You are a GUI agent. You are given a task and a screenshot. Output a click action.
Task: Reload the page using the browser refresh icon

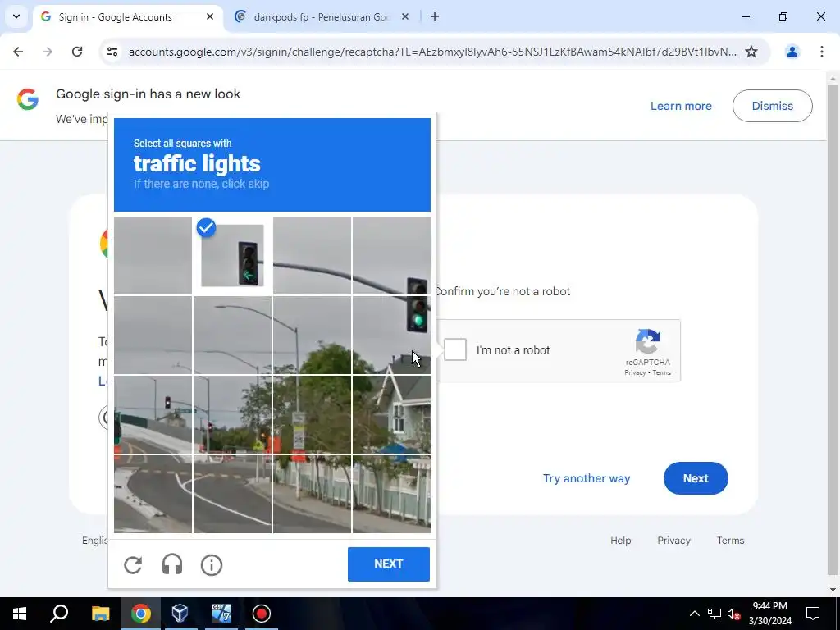[77, 52]
